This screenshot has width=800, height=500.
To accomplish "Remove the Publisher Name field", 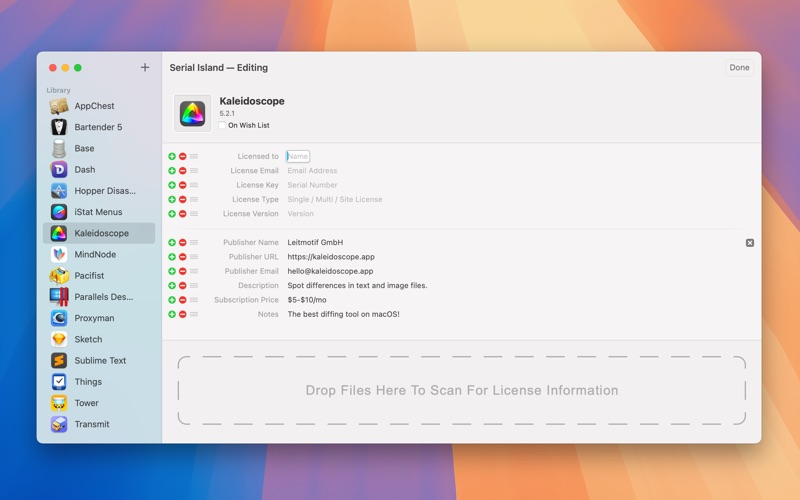I will pos(183,242).
